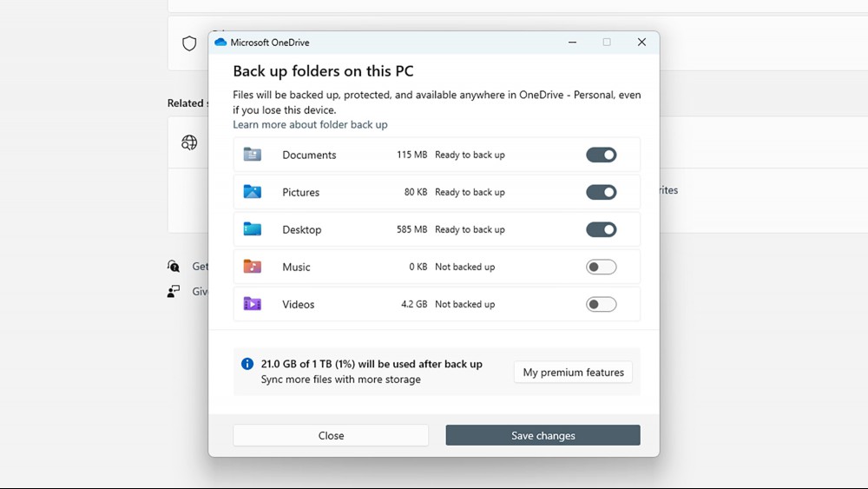Screen dimensions: 868x489
Task: Open My premium features button
Action: click(573, 372)
